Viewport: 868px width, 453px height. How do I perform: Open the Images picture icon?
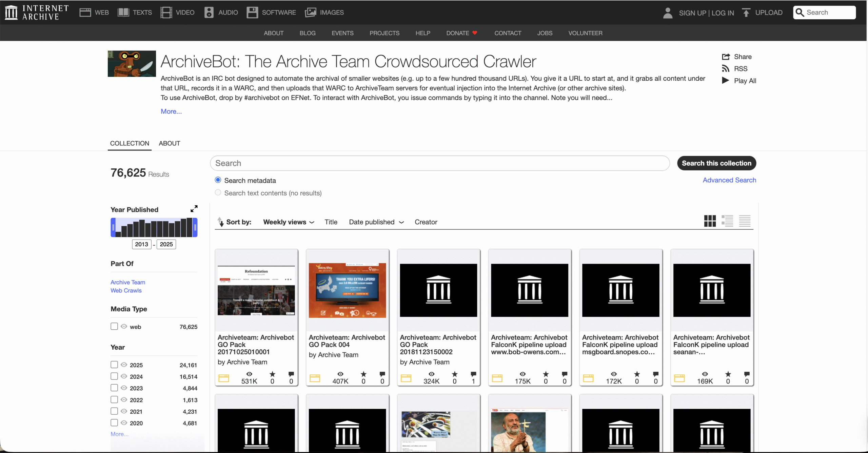coord(311,13)
